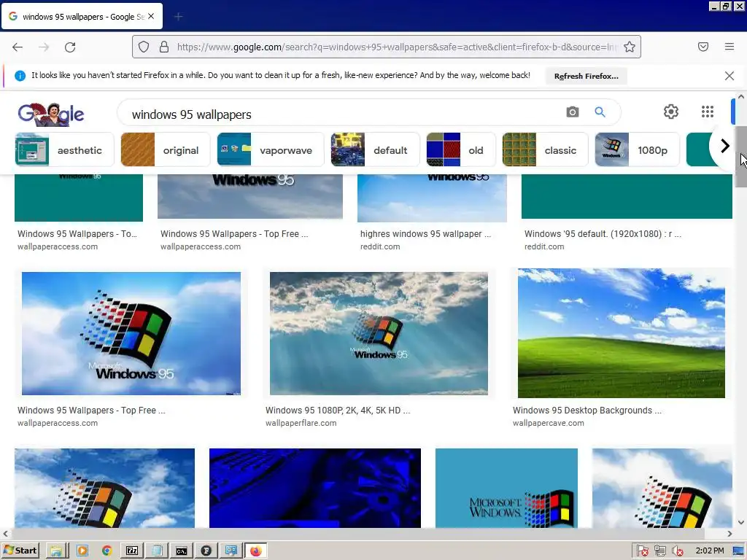Click horizontal scrollbar left arrow
747x560 pixels.
(x=5, y=533)
